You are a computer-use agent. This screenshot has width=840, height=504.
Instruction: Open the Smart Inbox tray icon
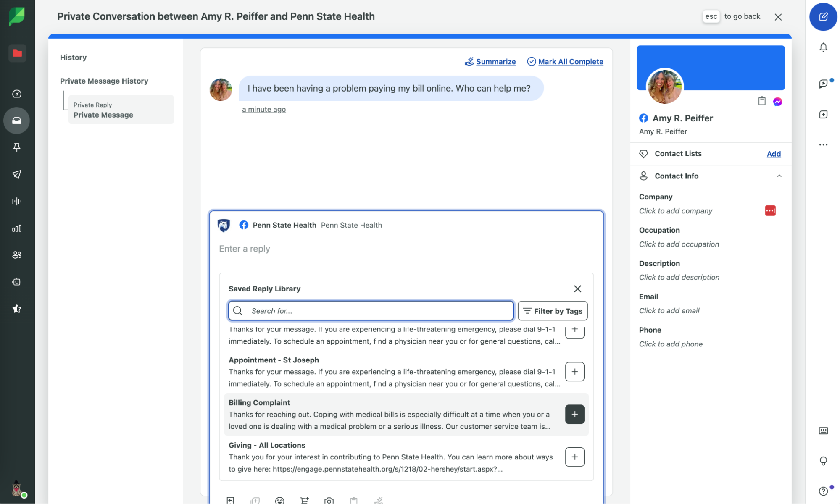(17, 121)
